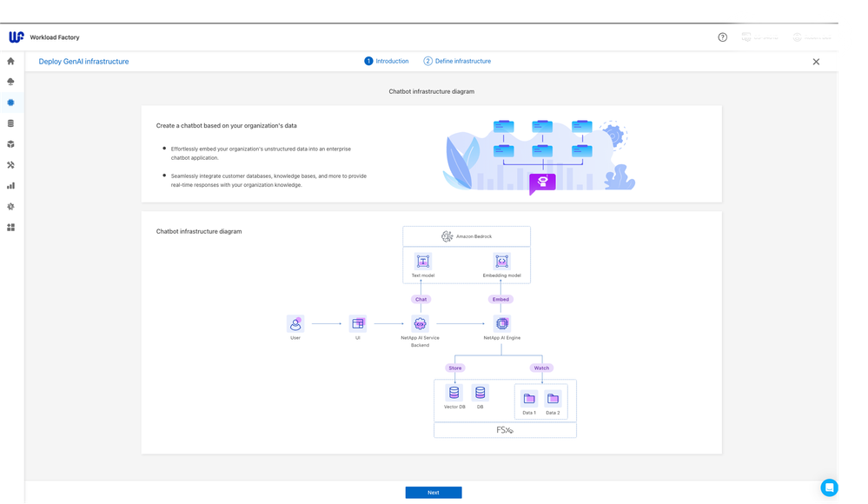Click the Workload Factory logo icon

pyautogui.click(x=15, y=36)
